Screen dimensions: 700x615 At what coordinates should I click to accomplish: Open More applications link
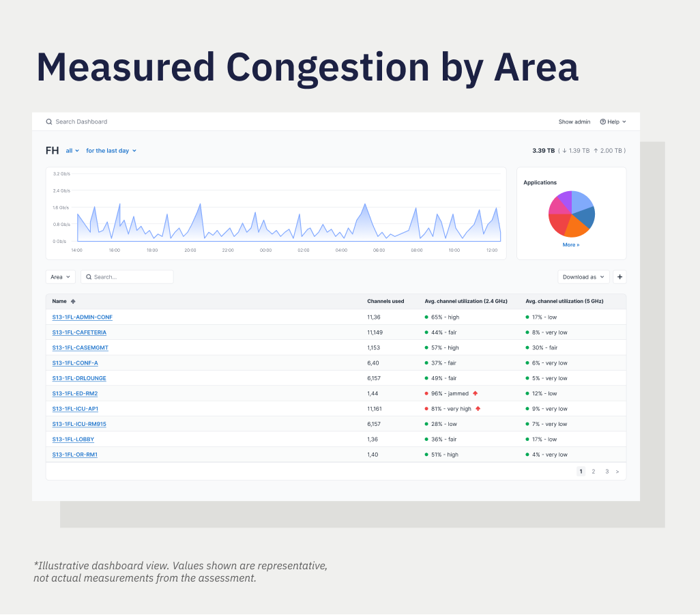pyautogui.click(x=571, y=245)
